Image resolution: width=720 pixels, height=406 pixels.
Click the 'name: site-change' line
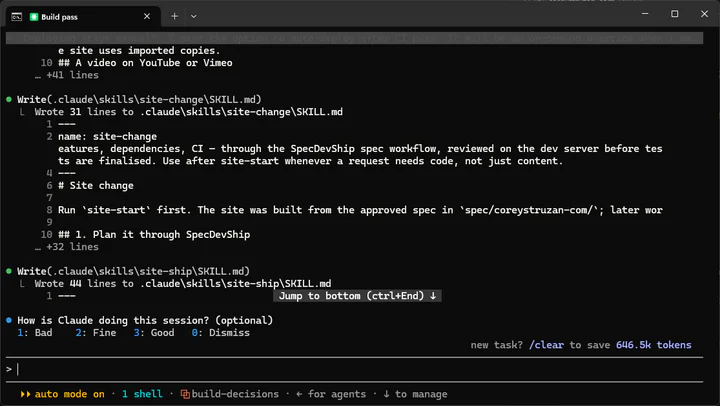(x=107, y=136)
